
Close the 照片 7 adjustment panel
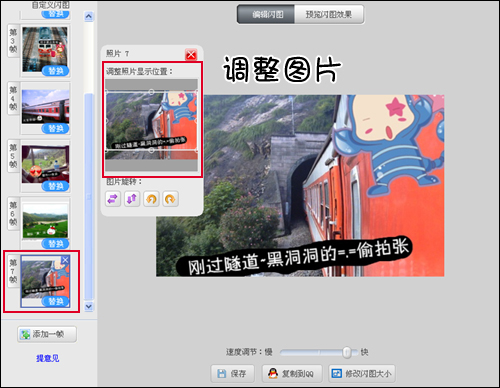pyautogui.click(x=191, y=54)
